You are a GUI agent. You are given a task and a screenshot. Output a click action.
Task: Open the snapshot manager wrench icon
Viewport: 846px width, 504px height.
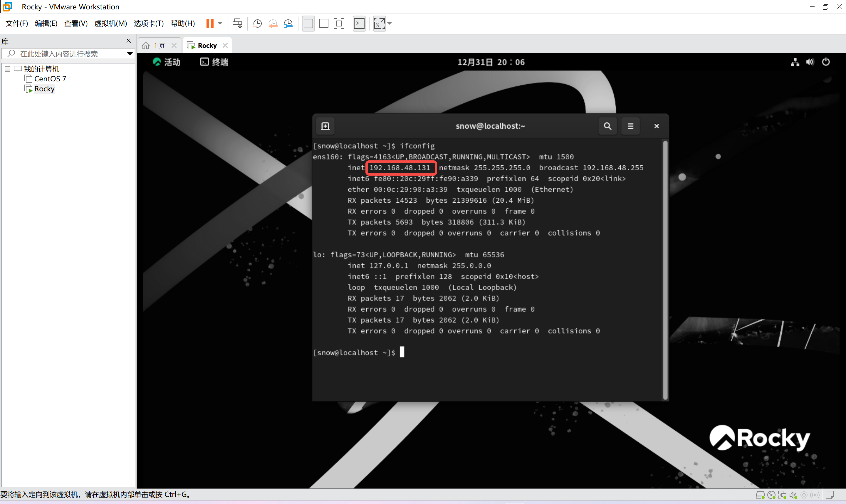click(x=288, y=23)
